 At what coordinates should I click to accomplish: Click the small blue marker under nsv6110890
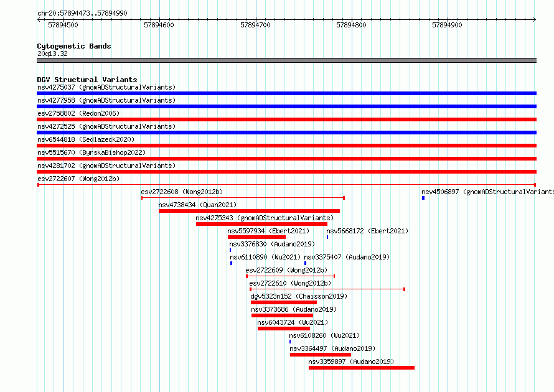[x=231, y=263]
